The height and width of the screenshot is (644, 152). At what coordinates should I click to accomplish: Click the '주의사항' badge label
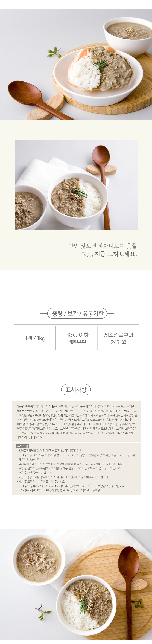[23, 446]
